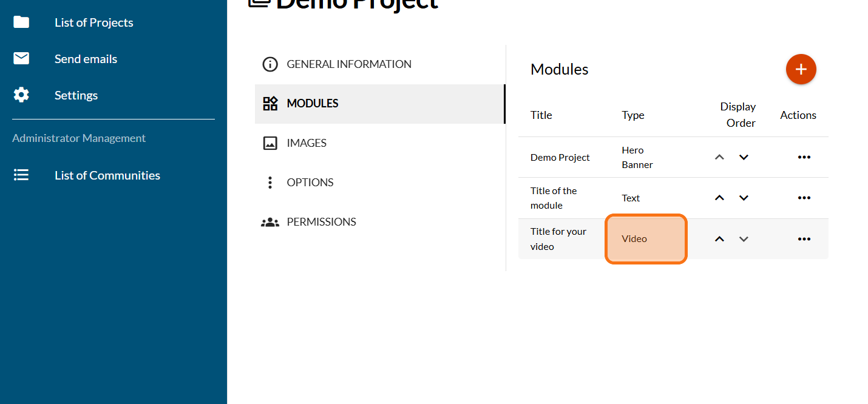
Task: Open actions menu for Title for your video
Action: coord(804,239)
